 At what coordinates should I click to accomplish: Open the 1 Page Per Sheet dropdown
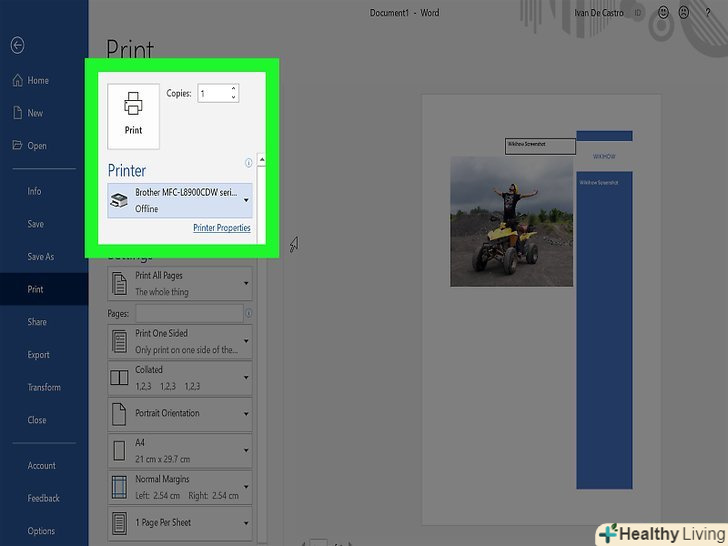[246, 523]
